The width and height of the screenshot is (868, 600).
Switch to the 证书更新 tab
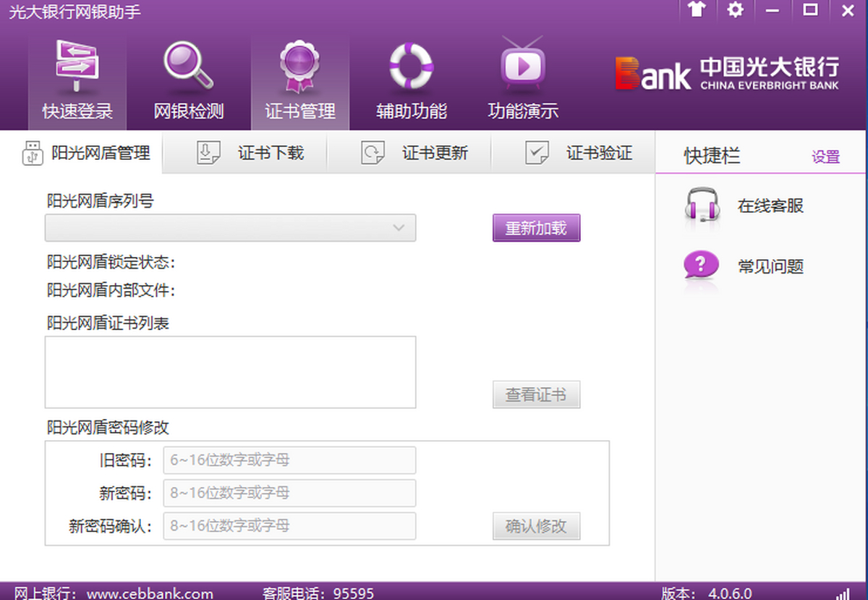409,153
